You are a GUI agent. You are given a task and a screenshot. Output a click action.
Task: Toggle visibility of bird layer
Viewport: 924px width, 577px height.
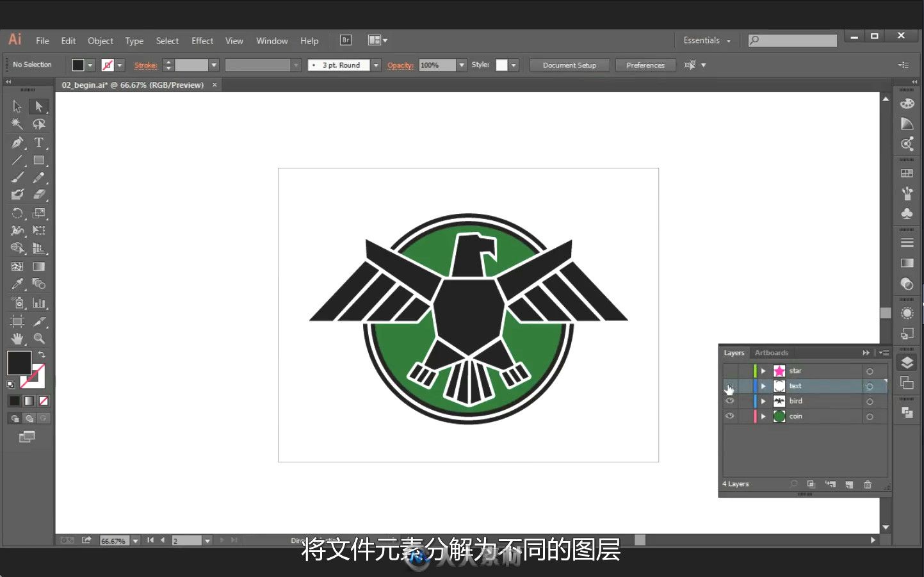[729, 401]
